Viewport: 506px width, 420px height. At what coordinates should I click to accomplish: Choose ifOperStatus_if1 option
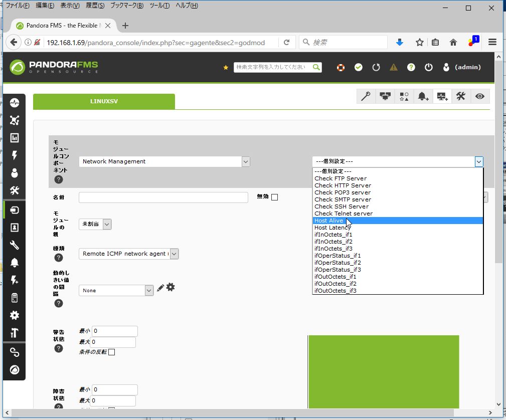click(398, 256)
